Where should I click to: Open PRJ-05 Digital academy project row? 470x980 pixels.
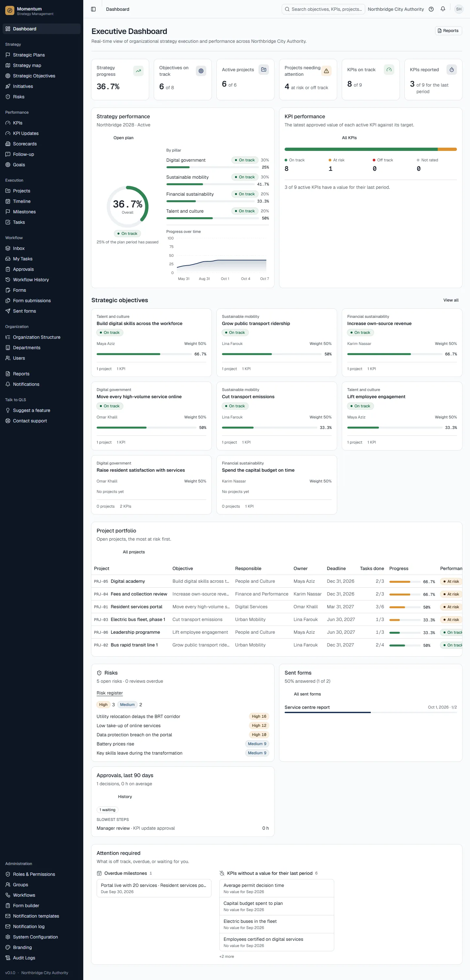tap(276, 581)
